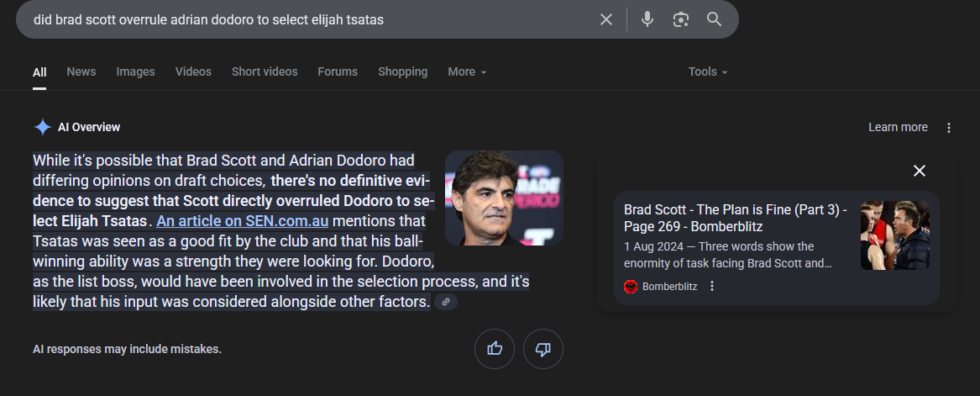Switch to the Images tab

click(136, 72)
